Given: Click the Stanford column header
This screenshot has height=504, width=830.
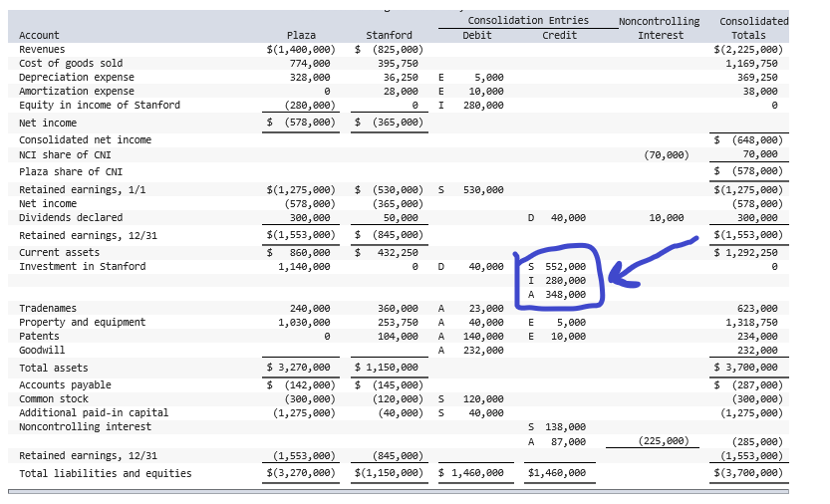Looking at the screenshot, I should [x=389, y=36].
